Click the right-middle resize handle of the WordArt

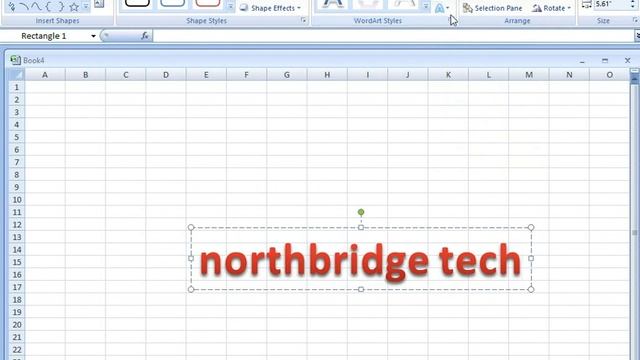(531, 258)
